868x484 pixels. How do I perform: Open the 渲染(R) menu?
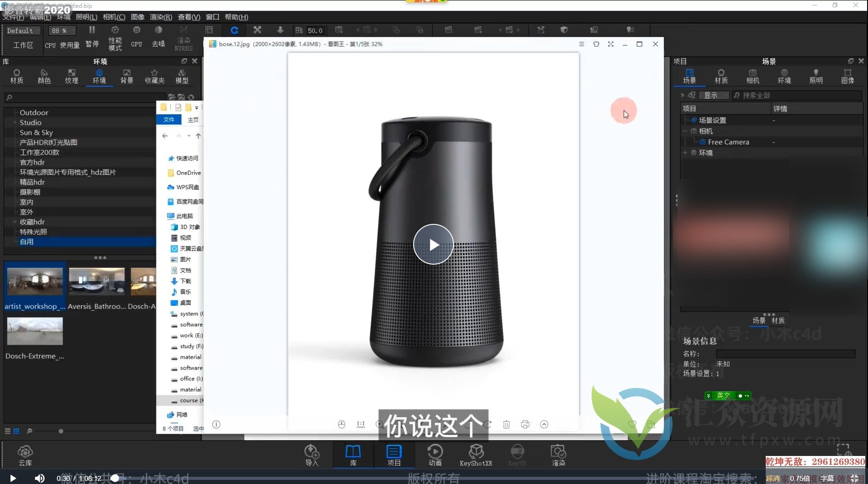[x=161, y=17]
